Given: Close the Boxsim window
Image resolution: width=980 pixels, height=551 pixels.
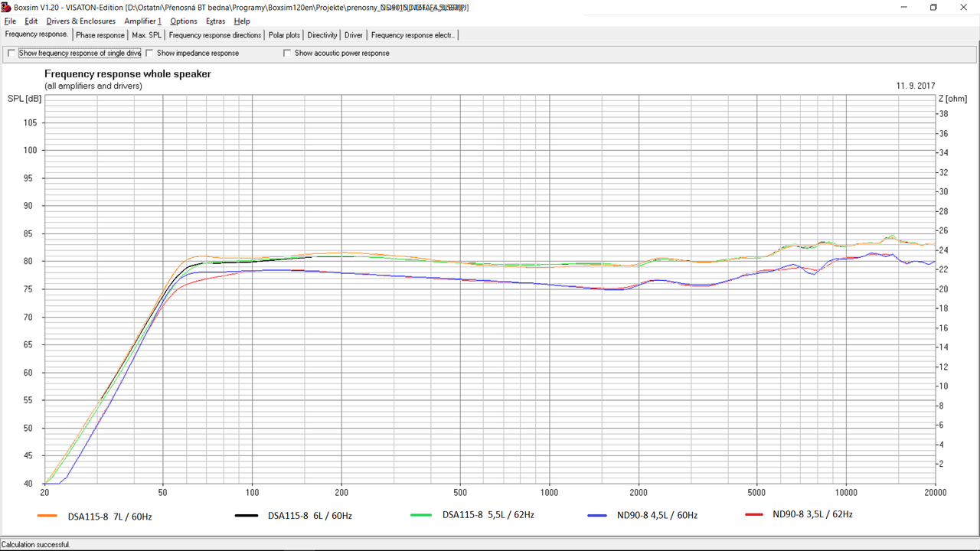Looking at the screenshot, I should 965,7.
